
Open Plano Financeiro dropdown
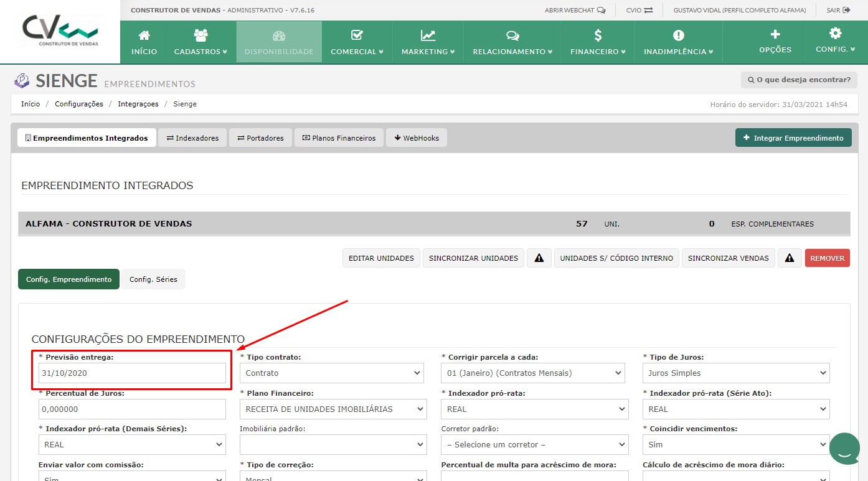click(x=333, y=409)
